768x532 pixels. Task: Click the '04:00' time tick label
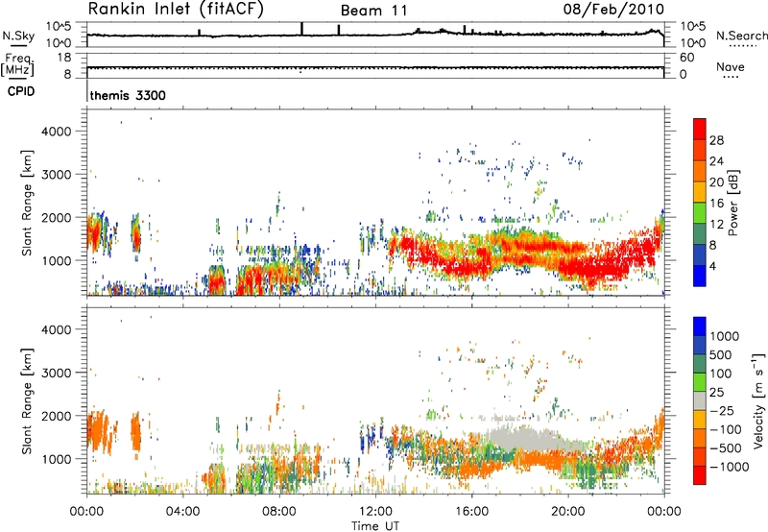(182, 512)
